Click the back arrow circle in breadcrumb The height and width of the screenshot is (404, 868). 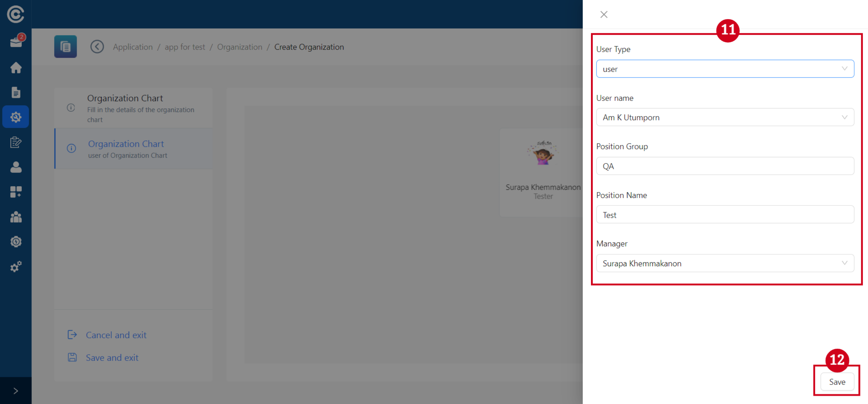[97, 47]
